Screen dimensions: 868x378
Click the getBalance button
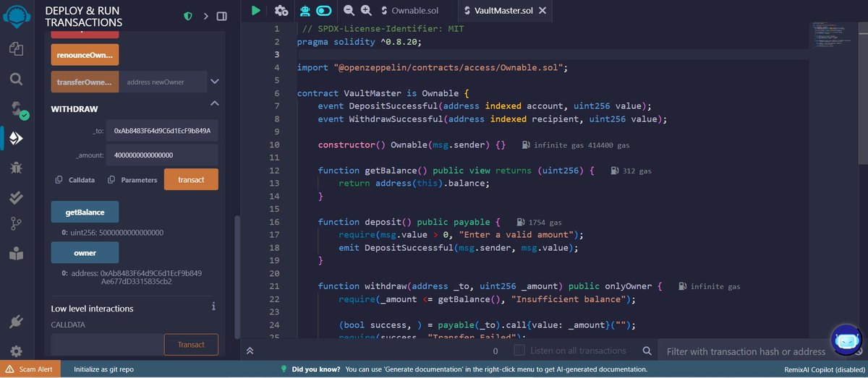[x=85, y=212]
